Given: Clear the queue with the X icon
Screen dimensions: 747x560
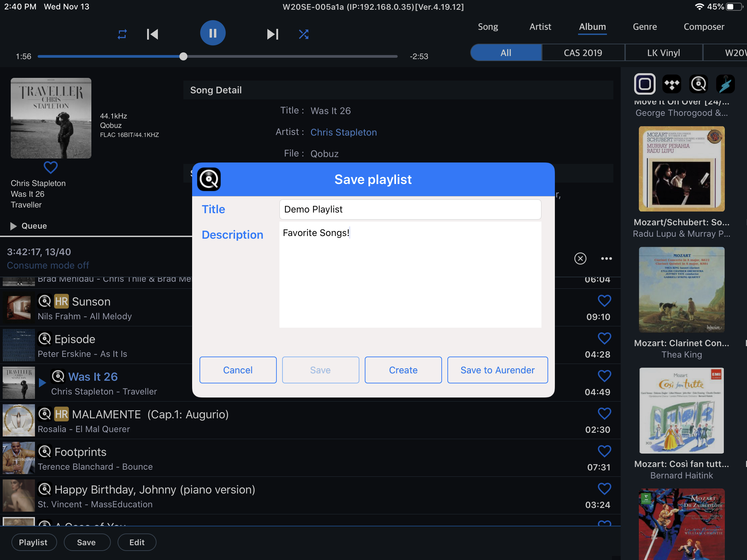Looking at the screenshot, I should coord(580,259).
